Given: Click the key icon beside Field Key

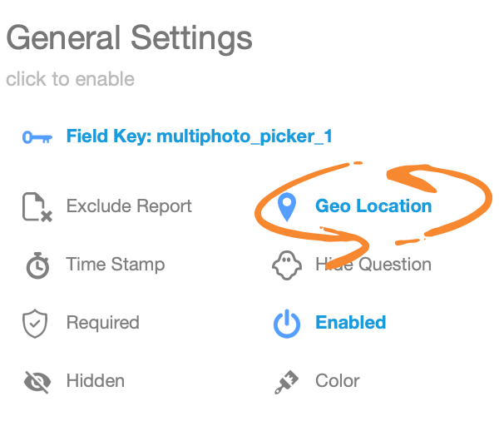Looking at the screenshot, I should click(x=37, y=136).
